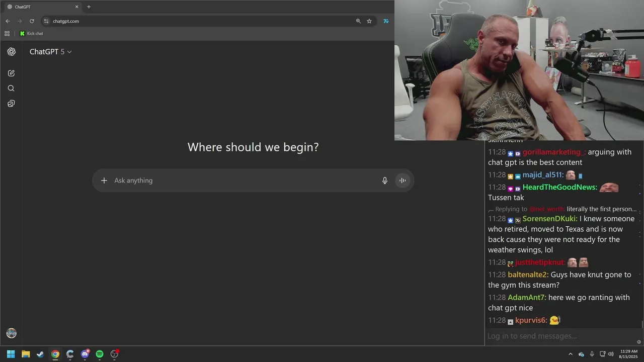This screenshot has height=362, width=644.
Task: Click the chat panel scrollbar
Action: point(642,324)
